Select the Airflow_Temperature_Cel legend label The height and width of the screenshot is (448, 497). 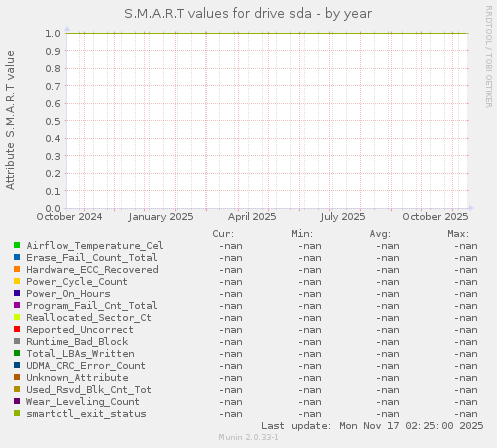[x=95, y=246]
